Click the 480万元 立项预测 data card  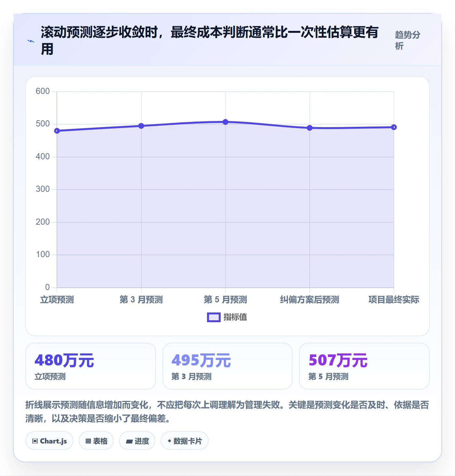[91, 366]
